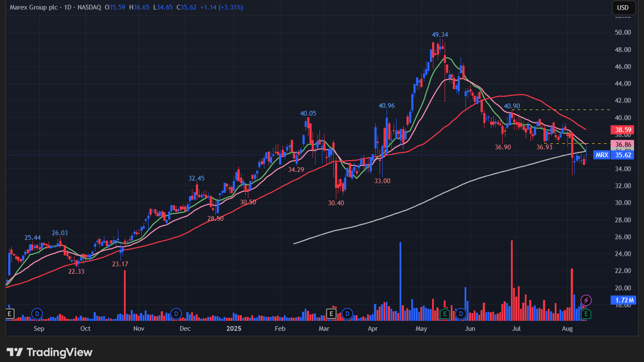
Task: Click the green earnings E marker in mid-May
Action: pos(444,314)
